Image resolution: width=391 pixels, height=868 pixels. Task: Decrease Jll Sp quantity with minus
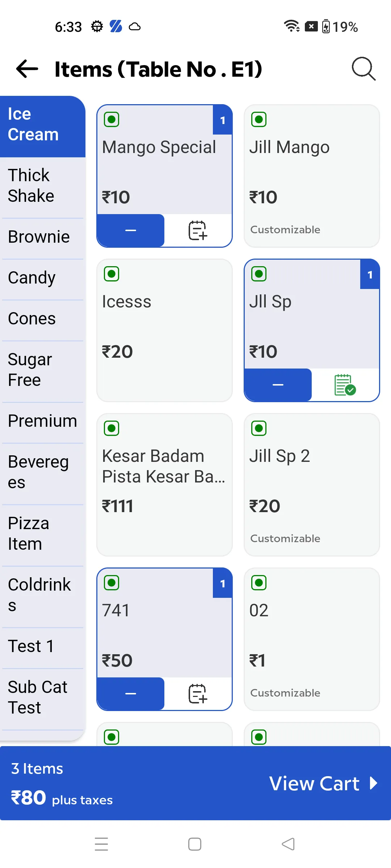tap(278, 385)
